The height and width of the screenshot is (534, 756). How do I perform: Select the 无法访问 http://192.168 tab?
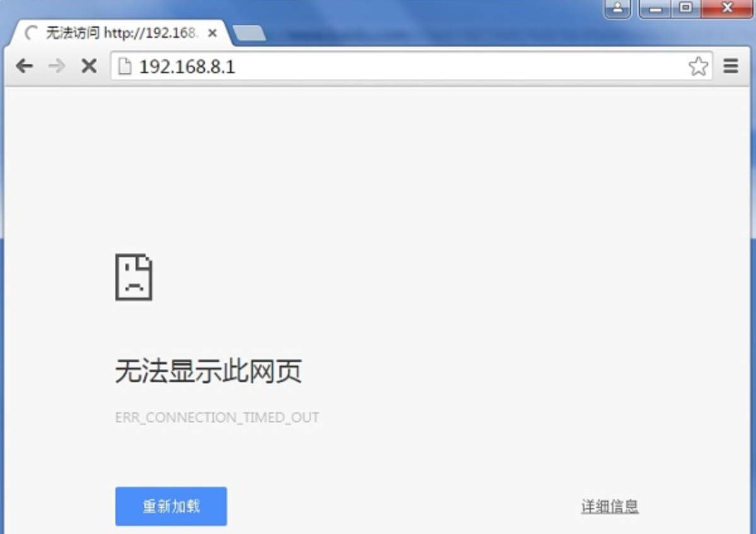click(x=120, y=33)
